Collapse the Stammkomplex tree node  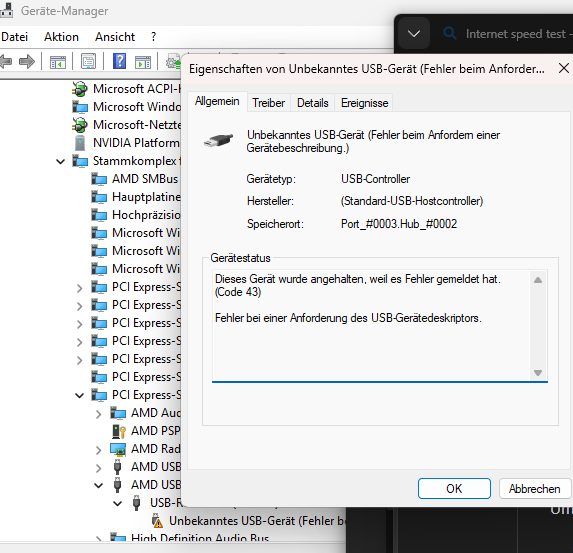pos(60,161)
